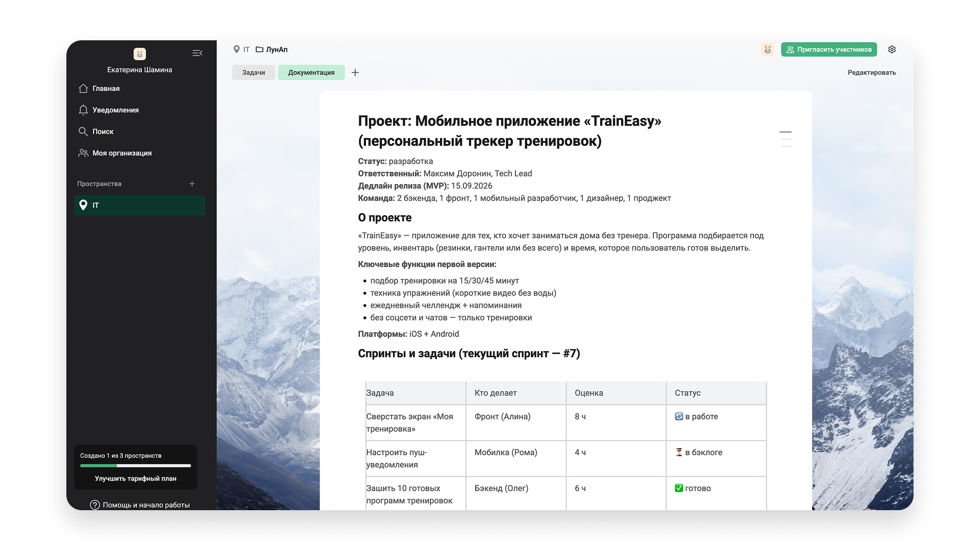Click the location pin icon of IT space
The image size is (980, 551).
(x=83, y=205)
